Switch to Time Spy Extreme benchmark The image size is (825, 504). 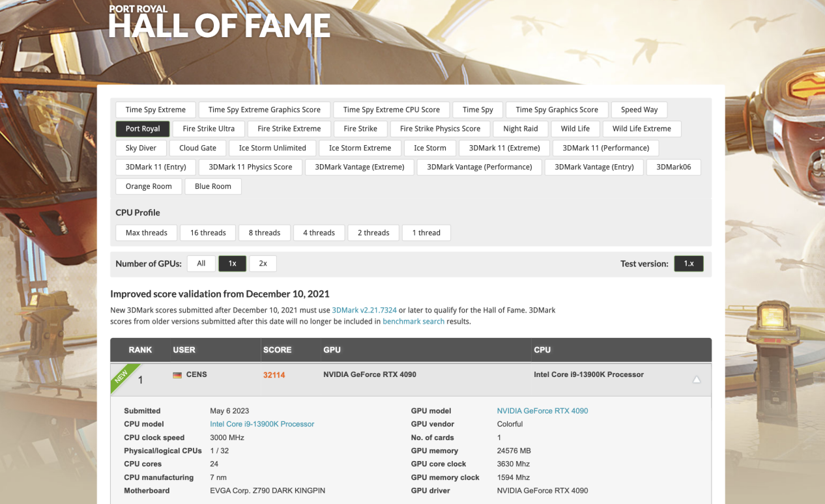[155, 110]
